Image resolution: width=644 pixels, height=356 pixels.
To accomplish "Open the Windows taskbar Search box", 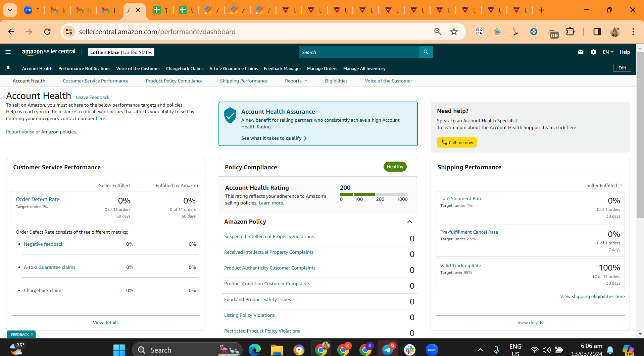I will tap(187, 350).
